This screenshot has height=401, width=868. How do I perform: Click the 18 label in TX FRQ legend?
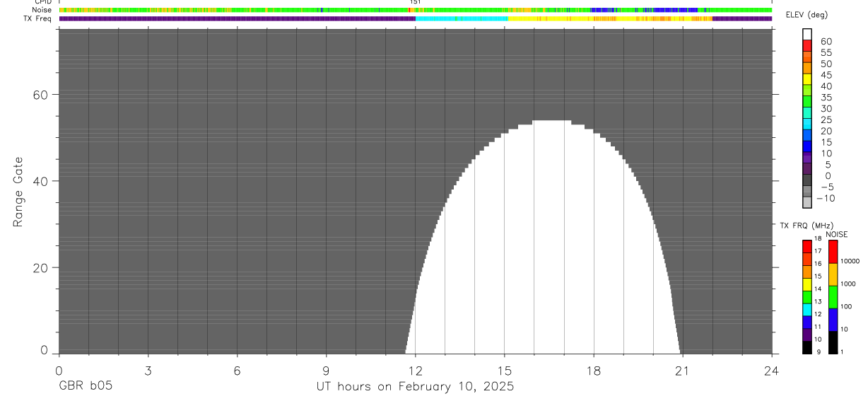818,238
